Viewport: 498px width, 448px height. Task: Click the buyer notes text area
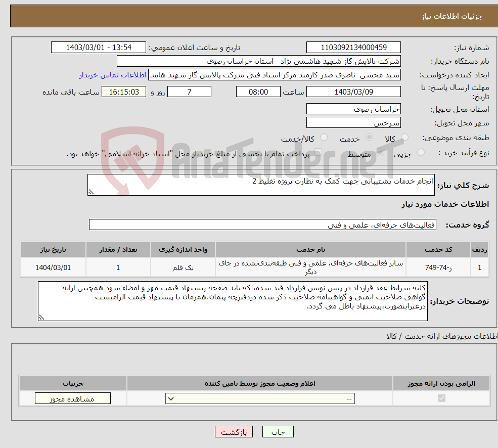233,301
